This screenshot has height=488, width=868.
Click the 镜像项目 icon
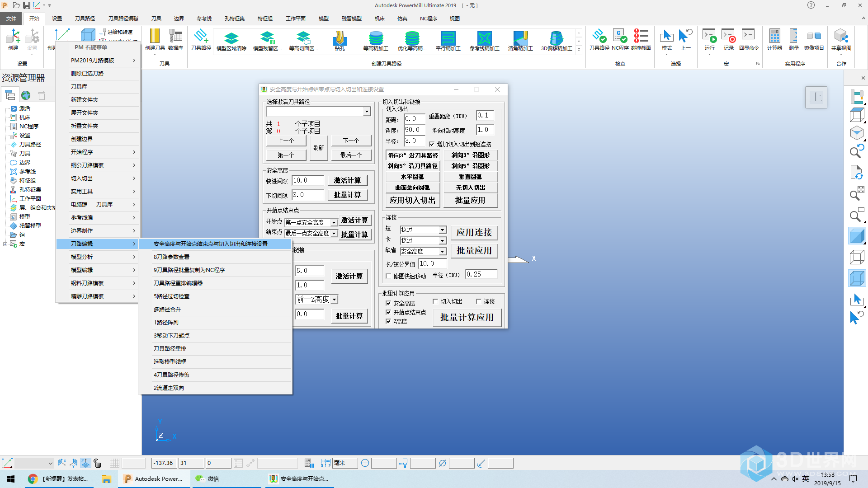(x=814, y=40)
